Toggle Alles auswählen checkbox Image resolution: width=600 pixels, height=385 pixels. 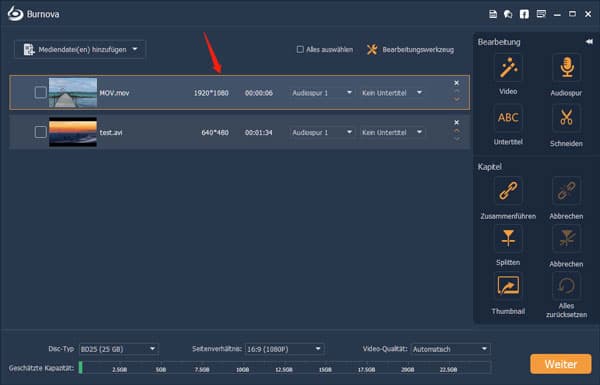point(300,49)
